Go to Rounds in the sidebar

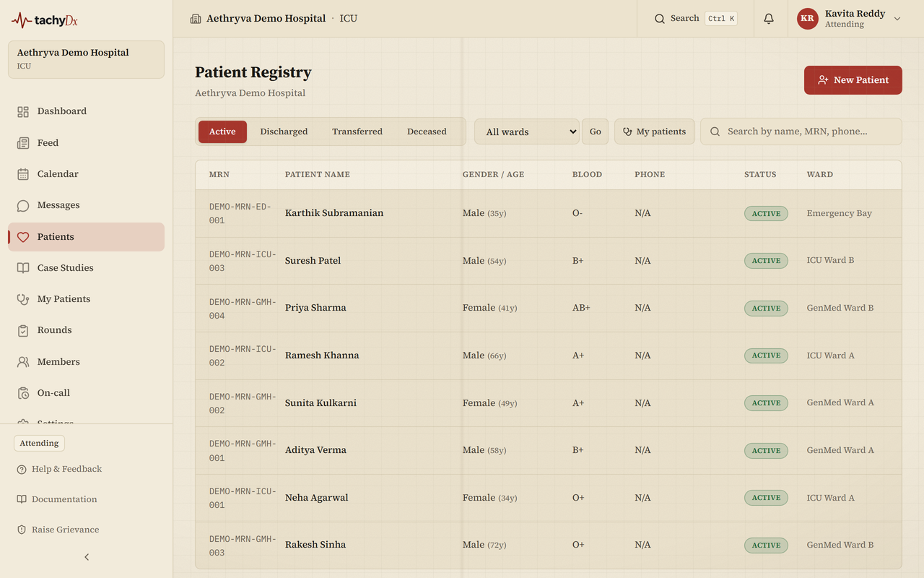86,330
